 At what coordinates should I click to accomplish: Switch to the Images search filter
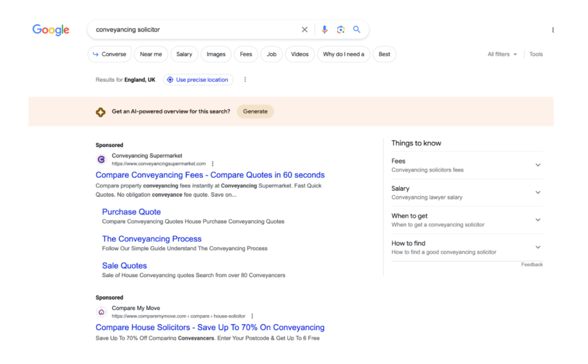pyautogui.click(x=216, y=54)
